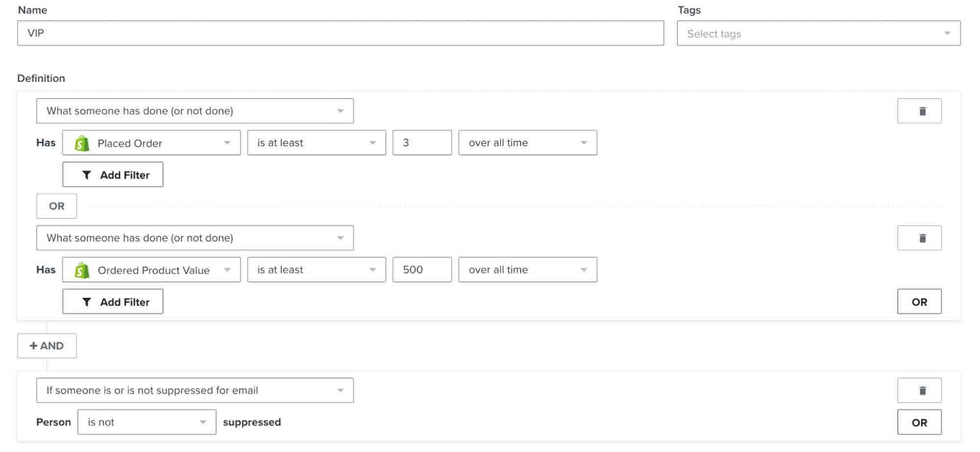Screen dimensions: 980x452
Task: Click the value field showing 500
Action: click(x=421, y=270)
